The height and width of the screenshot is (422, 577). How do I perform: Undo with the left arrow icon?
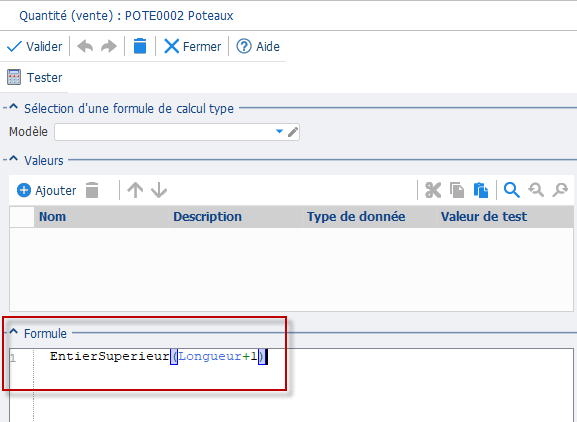[85, 47]
